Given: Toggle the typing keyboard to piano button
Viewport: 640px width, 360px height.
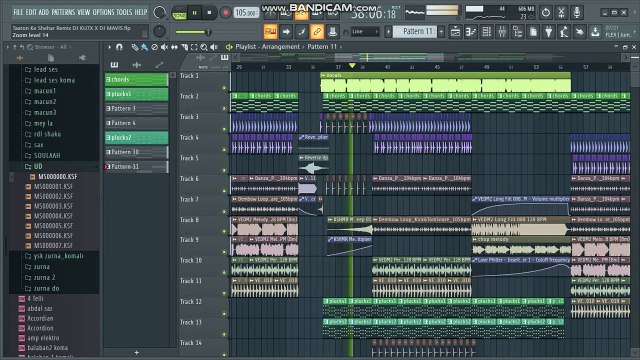Looking at the screenshot, I should (270, 31).
